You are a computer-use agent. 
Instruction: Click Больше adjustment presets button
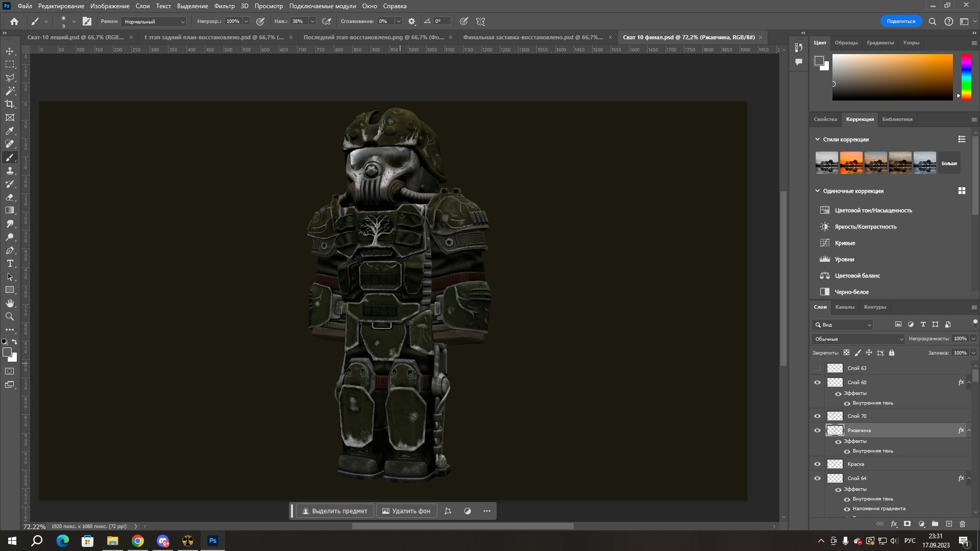coord(949,163)
